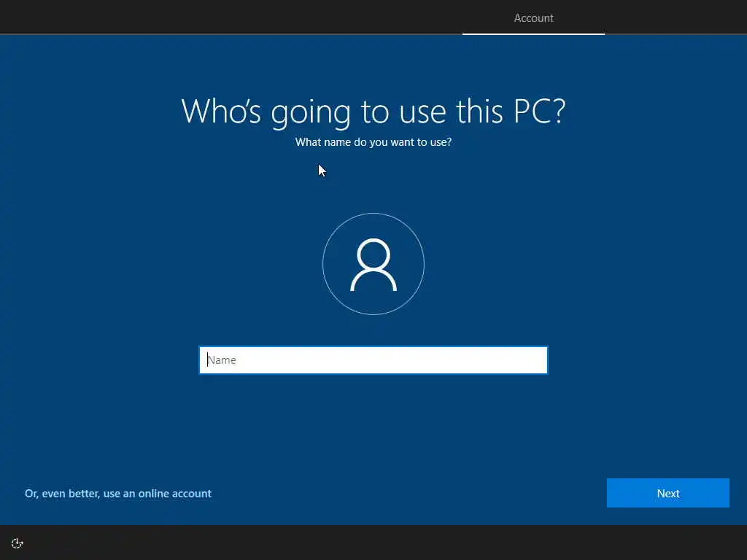Click the Next button
This screenshot has height=560, width=747.
click(x=668, y=493)
